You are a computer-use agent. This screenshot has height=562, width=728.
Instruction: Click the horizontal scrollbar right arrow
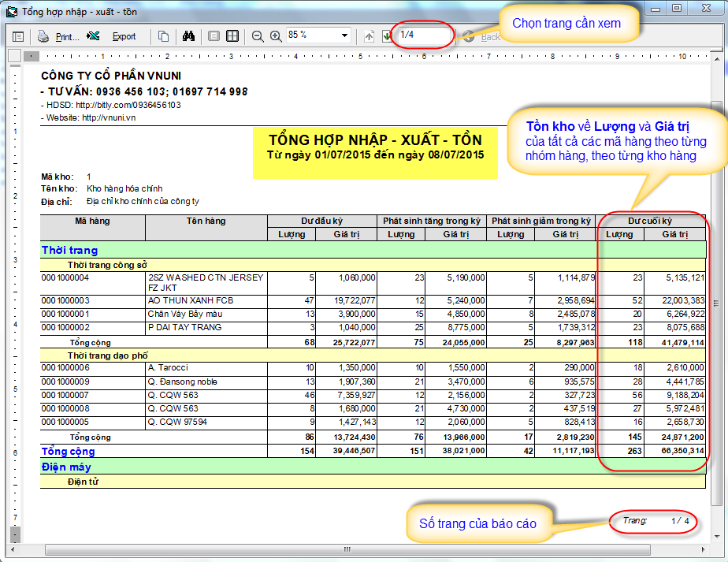(x=703, y=549)
